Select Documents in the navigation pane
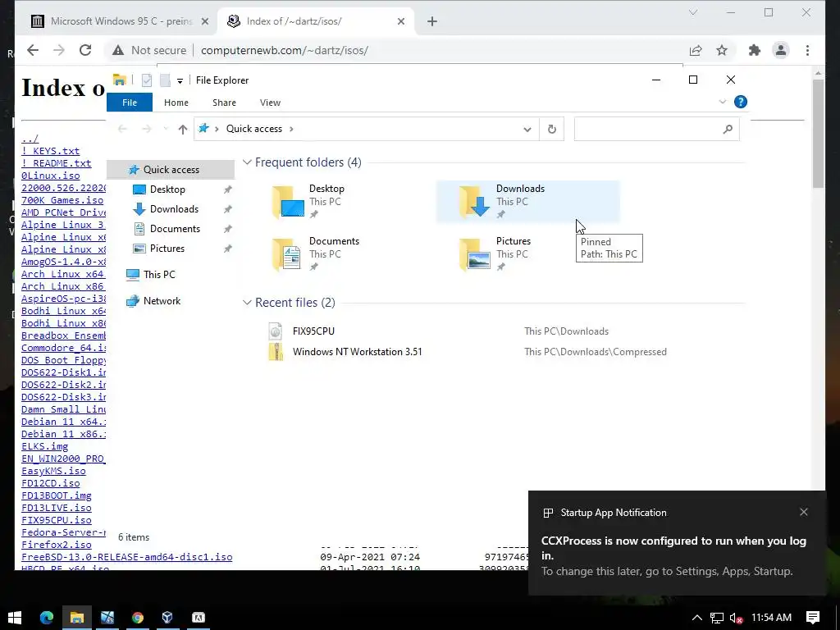Screen dimensions: 840x630 (175, 229)
